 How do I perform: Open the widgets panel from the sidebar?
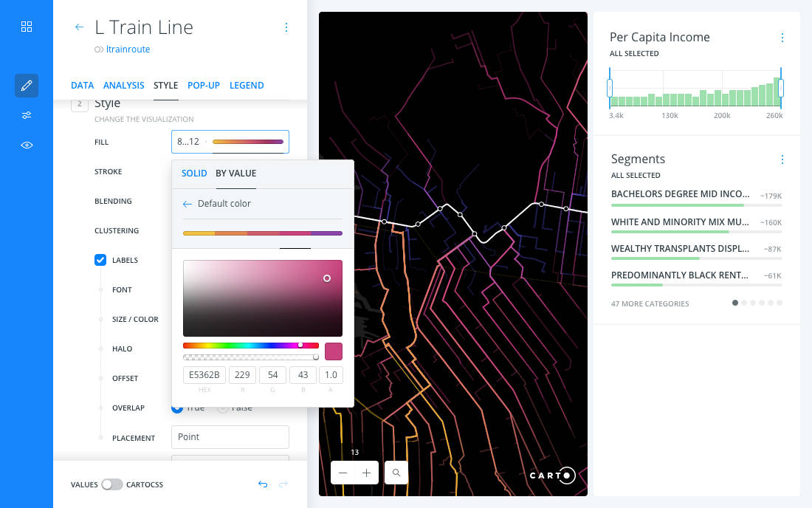pyautogui.click(x=26, y=115)
